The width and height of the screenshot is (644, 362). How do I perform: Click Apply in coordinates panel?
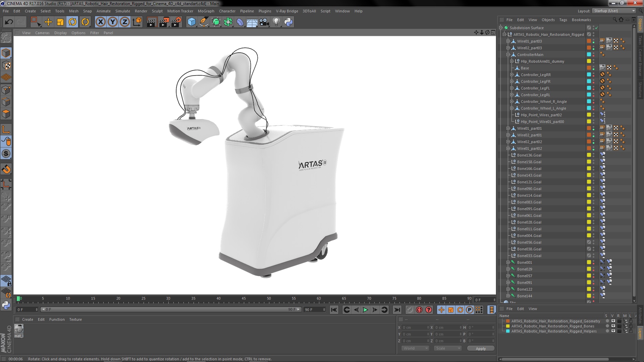tap(481, 349)
